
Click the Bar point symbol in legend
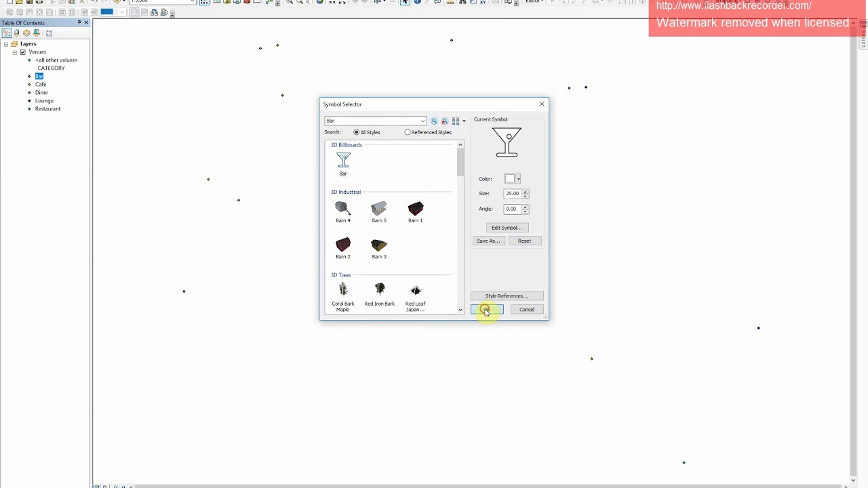(29, 77)
